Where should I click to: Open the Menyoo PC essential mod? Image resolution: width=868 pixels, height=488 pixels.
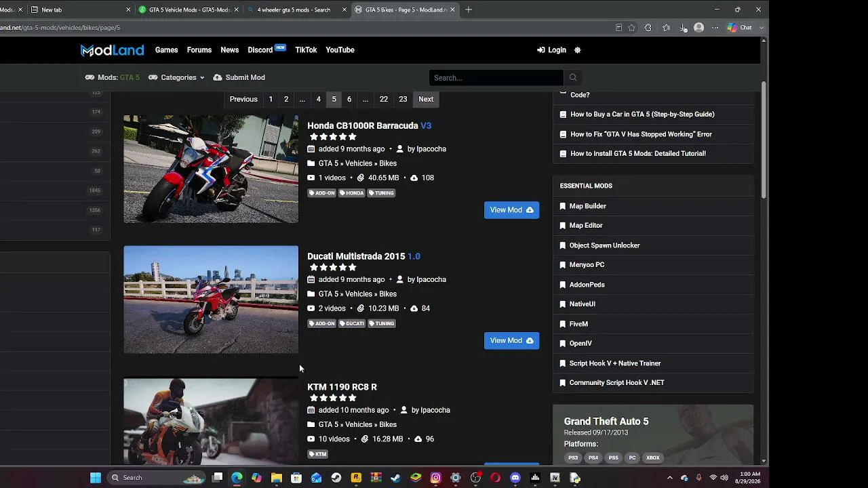point(587,265)
